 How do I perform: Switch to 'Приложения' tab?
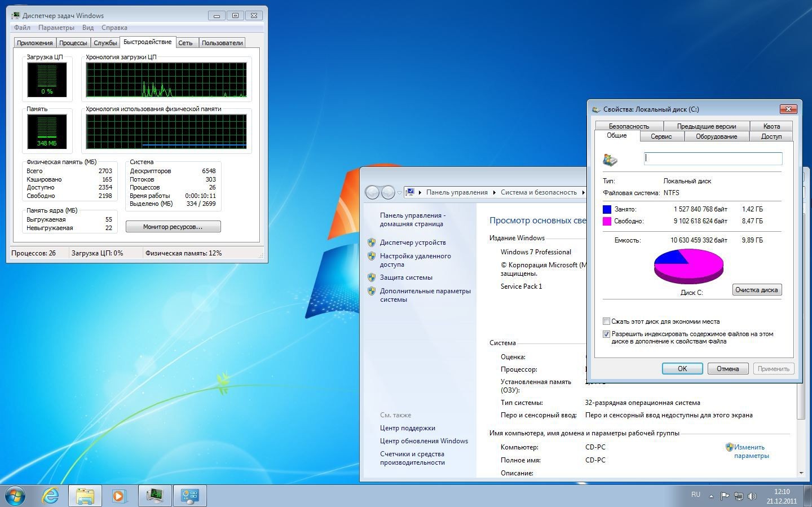35,43
